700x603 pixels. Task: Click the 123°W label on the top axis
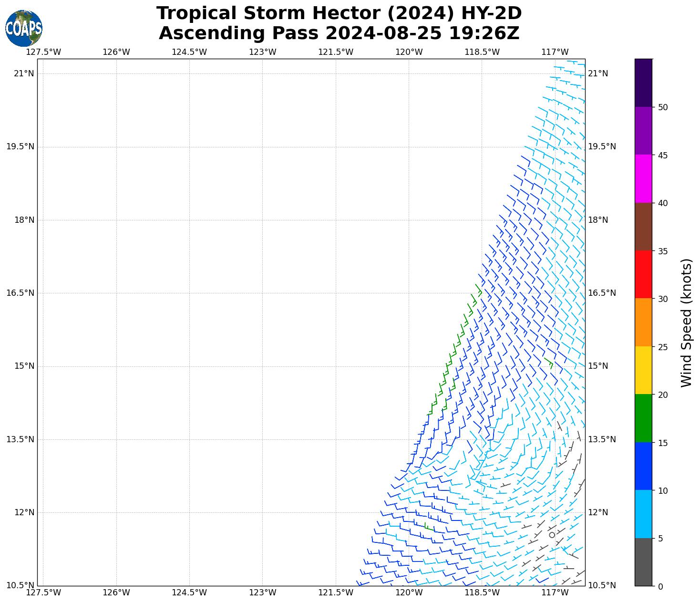coord(263,52)
